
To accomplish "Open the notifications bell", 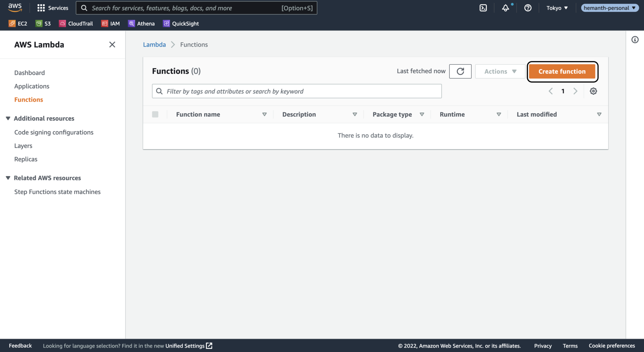I will point(506,8).
